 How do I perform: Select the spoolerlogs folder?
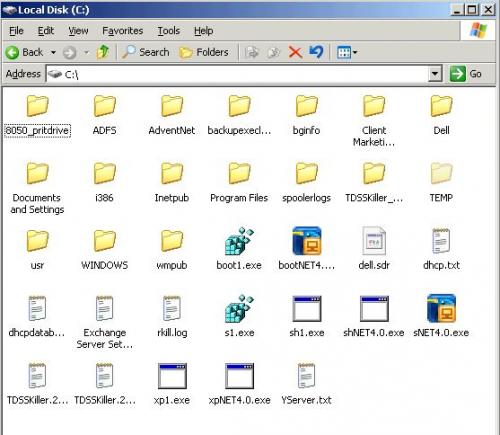pos(306,183)
